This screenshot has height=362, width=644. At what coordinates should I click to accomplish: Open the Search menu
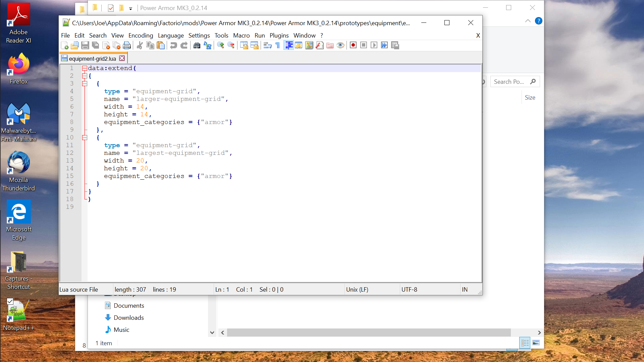[x=98, y=35]
